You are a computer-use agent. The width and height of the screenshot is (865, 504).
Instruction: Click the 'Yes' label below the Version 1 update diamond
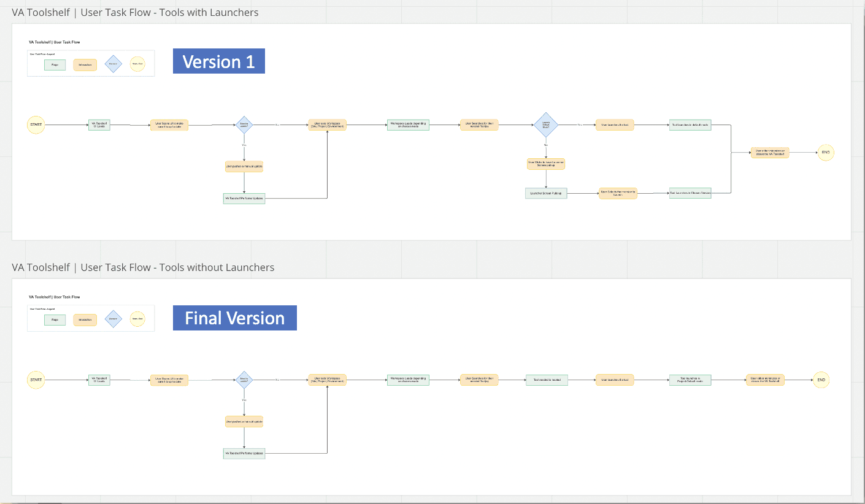244,145
